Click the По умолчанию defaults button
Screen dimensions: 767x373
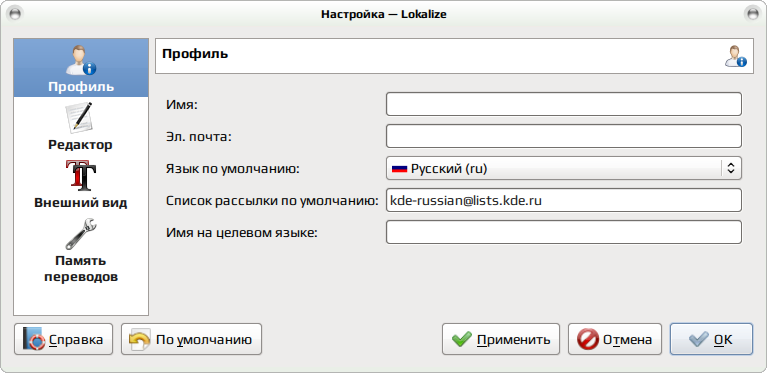tap(191, 339)
